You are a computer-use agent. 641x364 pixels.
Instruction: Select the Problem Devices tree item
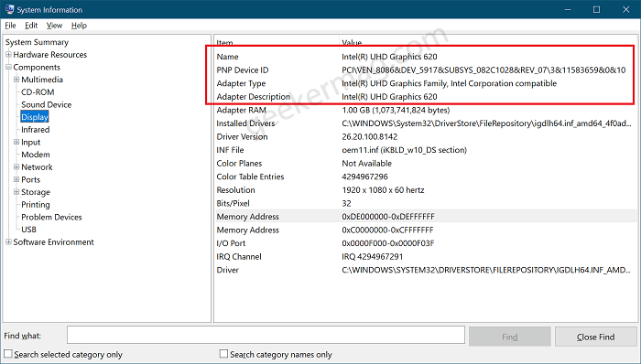51,217
